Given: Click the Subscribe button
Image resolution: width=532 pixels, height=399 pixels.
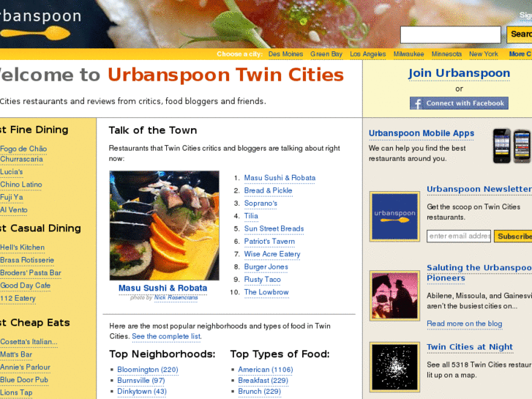Looking at the screenshot, I should click(513, 236).
